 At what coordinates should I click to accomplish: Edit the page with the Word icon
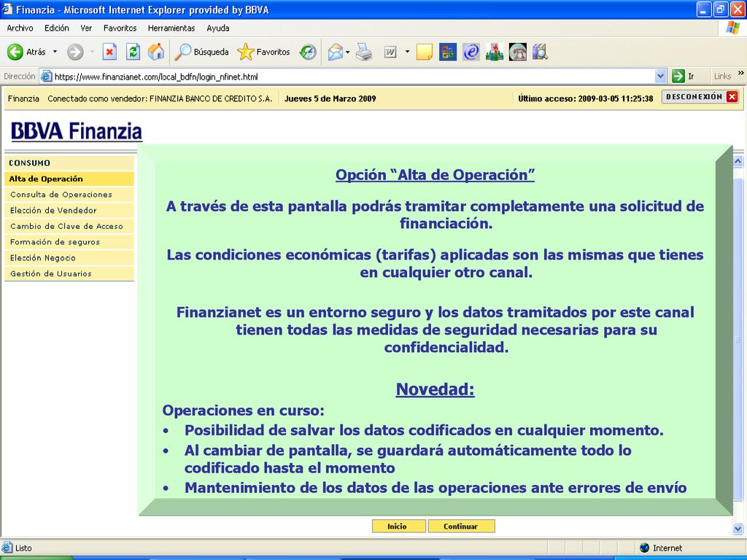pos(390,52)
